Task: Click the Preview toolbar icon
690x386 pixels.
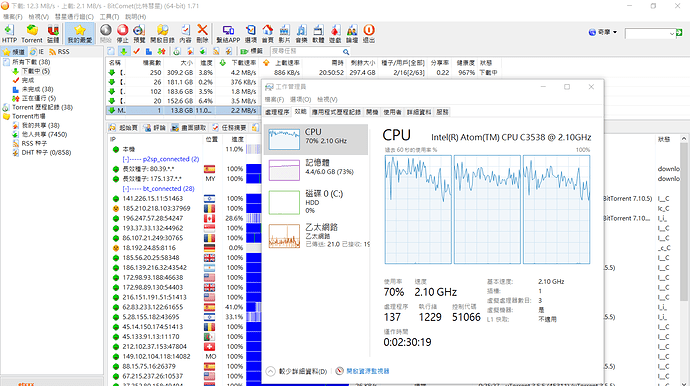Action: 139,34
